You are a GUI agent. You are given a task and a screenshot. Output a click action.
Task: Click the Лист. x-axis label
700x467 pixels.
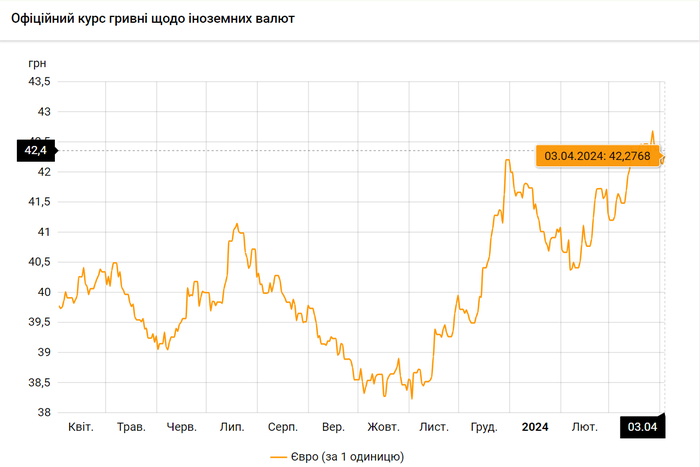pyautogui.click(x=433, y=427)
